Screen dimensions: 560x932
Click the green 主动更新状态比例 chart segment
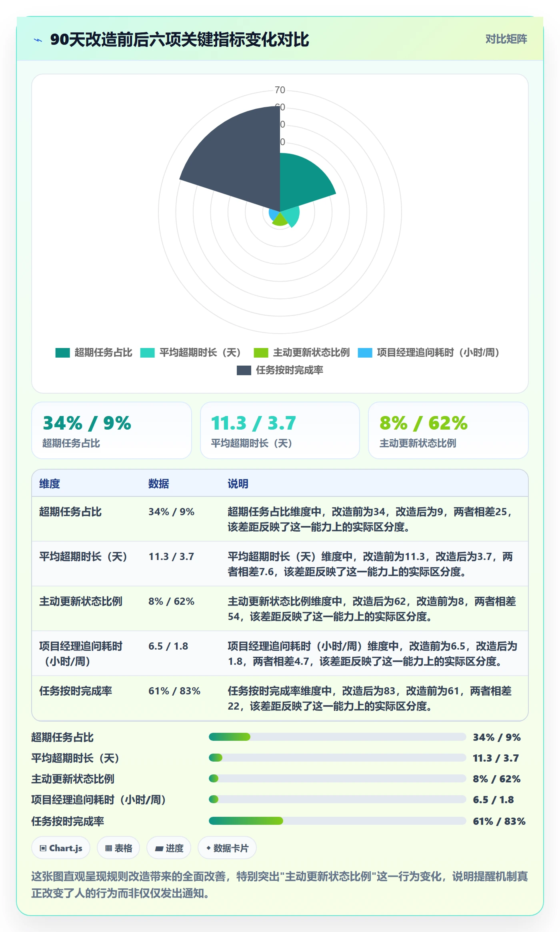279,220
